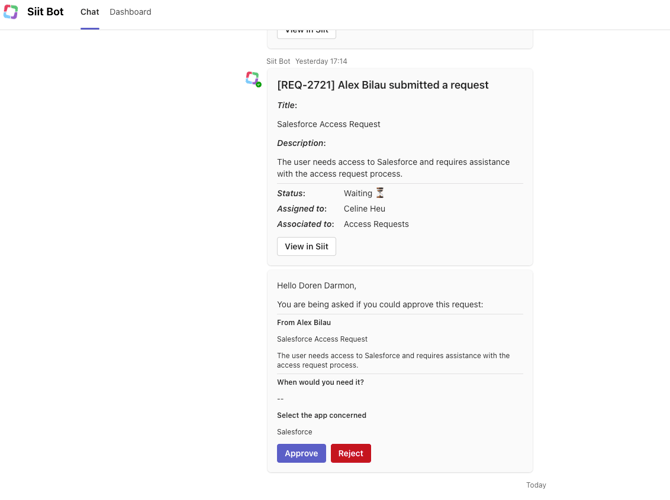Click the From Alex Bilau label

(304, 323)
